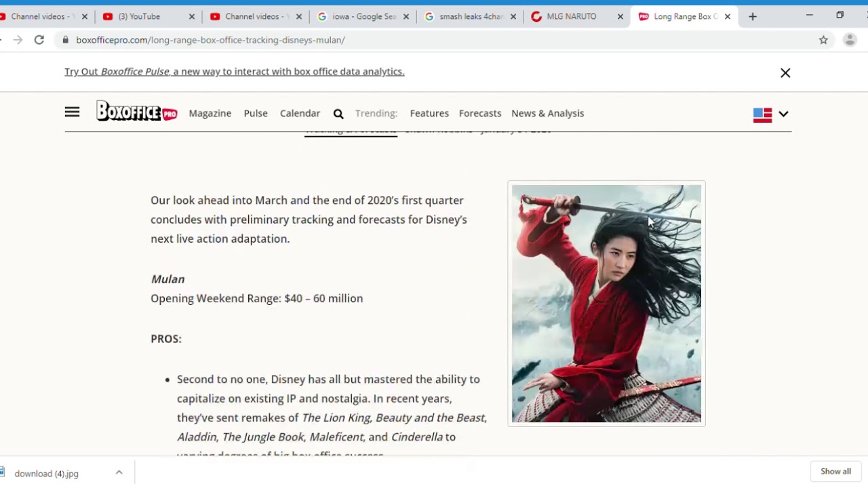Screen dimensions: 868x488
Task: Close the MLG NARUTO tab
Action: click(620, 16)
